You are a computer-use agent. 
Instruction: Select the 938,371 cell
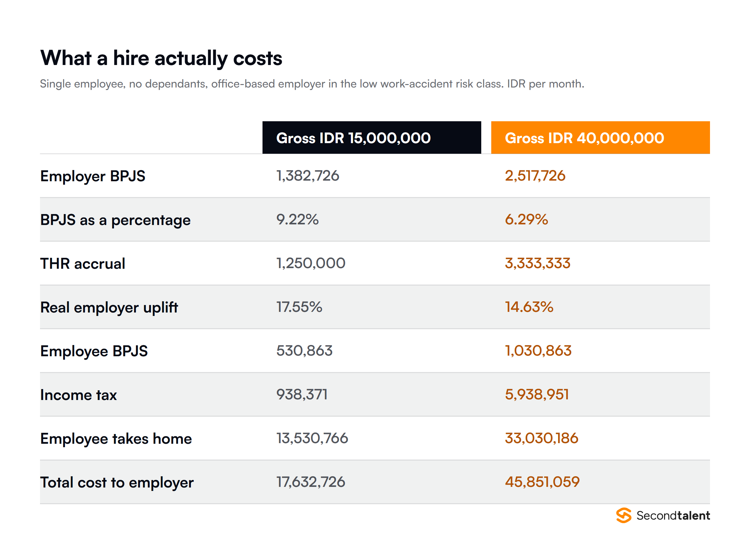[x=302, y=394]
